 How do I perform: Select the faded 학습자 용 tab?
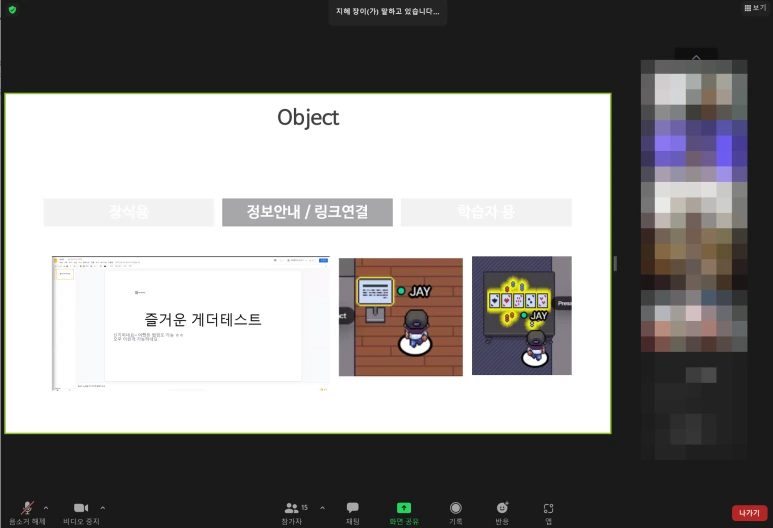point(486,212)
